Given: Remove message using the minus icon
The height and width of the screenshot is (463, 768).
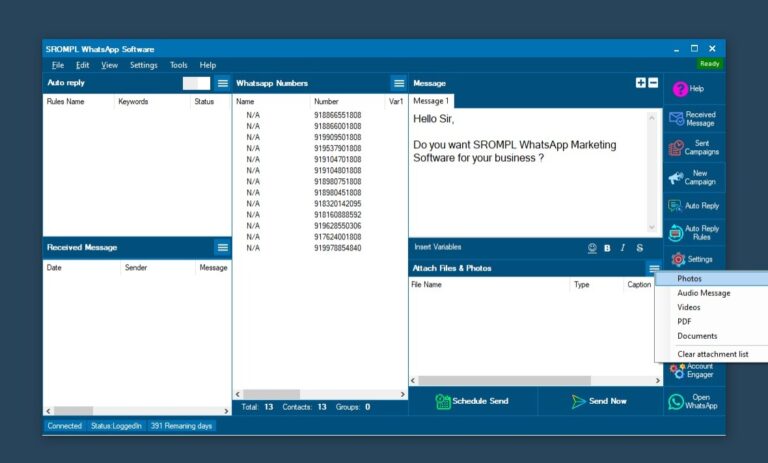Looking at the screenshot, I should 653,83.
